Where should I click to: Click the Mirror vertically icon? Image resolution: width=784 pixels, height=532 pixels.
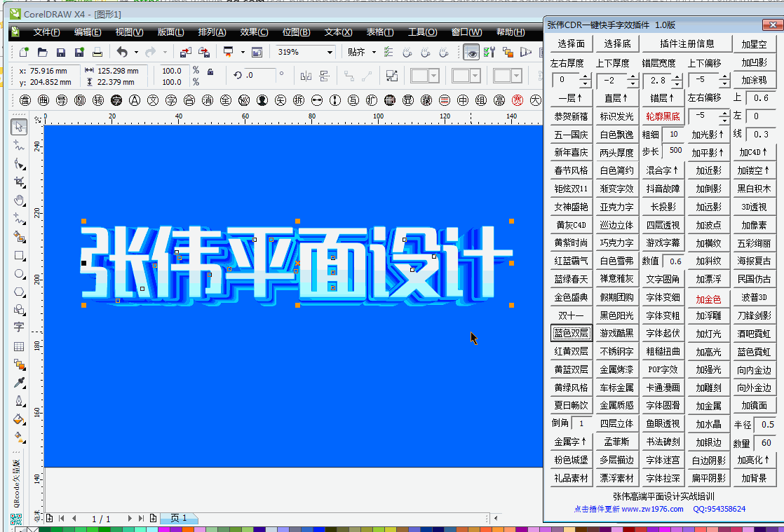[325, 76]
